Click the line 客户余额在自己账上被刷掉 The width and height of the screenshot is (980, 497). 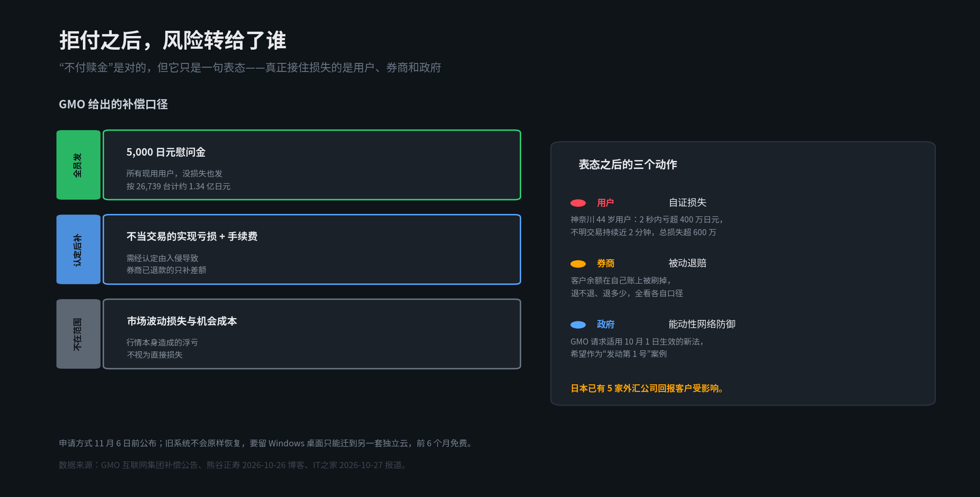coord(621,281)
